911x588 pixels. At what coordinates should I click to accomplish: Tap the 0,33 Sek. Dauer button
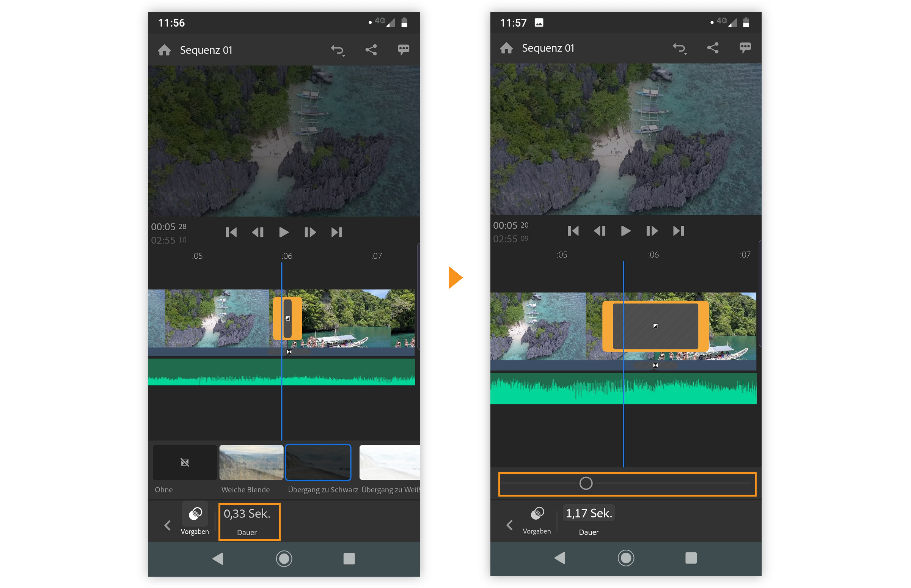click(x=249, y=522)
